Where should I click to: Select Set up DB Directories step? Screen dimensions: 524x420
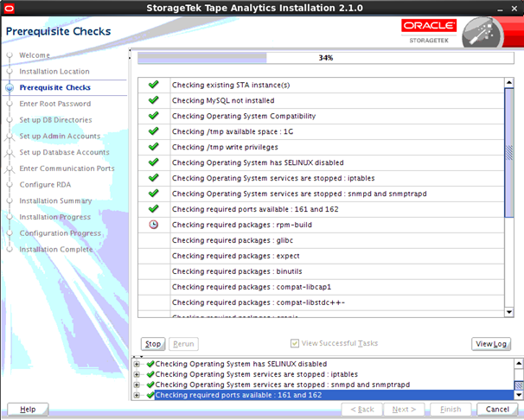coord(55,120)
